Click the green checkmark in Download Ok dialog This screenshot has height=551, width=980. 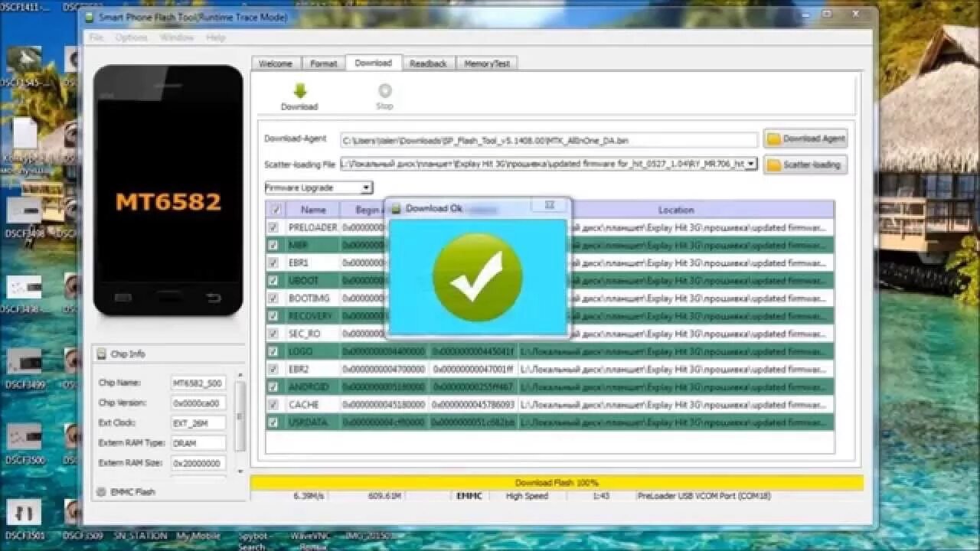pos(478,277)
